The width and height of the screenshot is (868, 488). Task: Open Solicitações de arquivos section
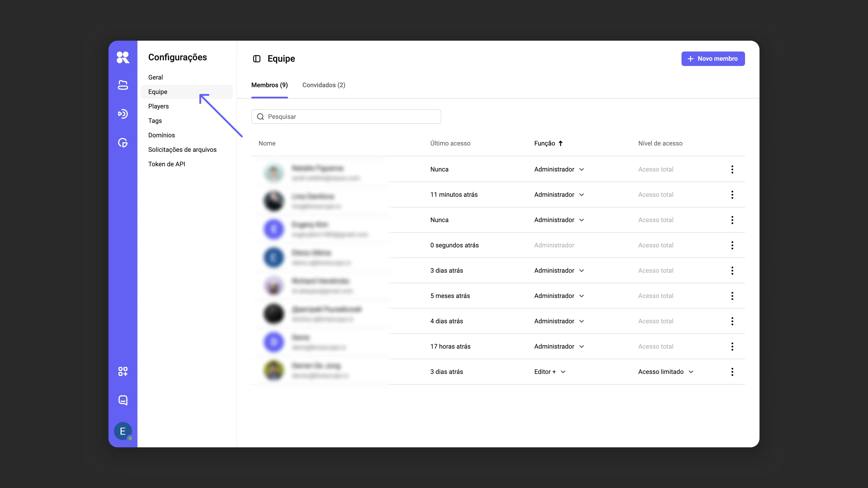coord(182,150)
